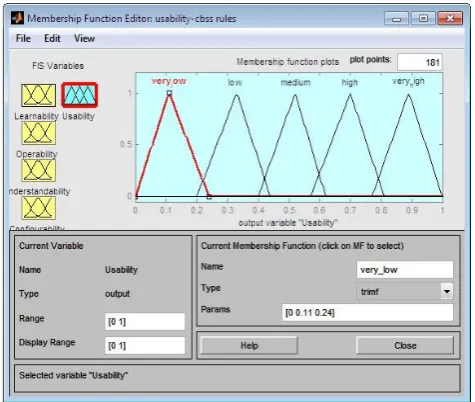
Task: Click the Help button
Action: click(x=249, y=345)
